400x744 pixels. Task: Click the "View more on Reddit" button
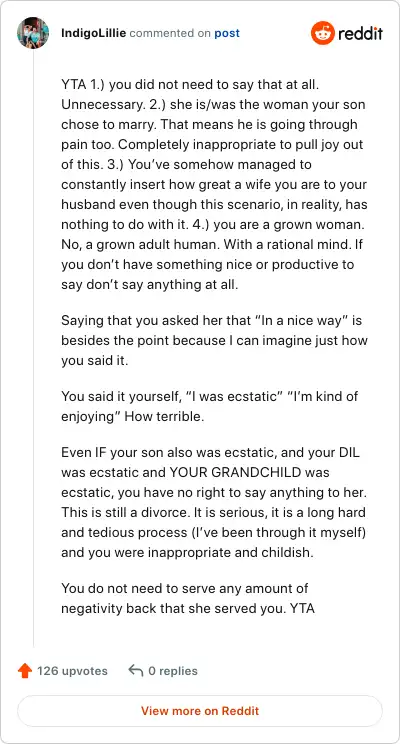[200, 711]
